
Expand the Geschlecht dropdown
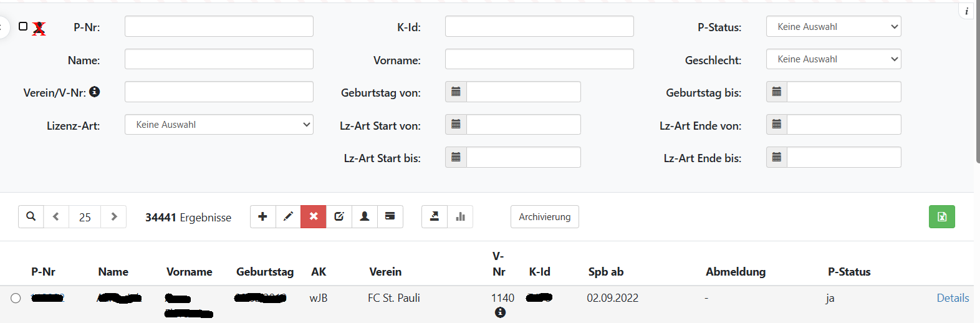coord(833,59)
